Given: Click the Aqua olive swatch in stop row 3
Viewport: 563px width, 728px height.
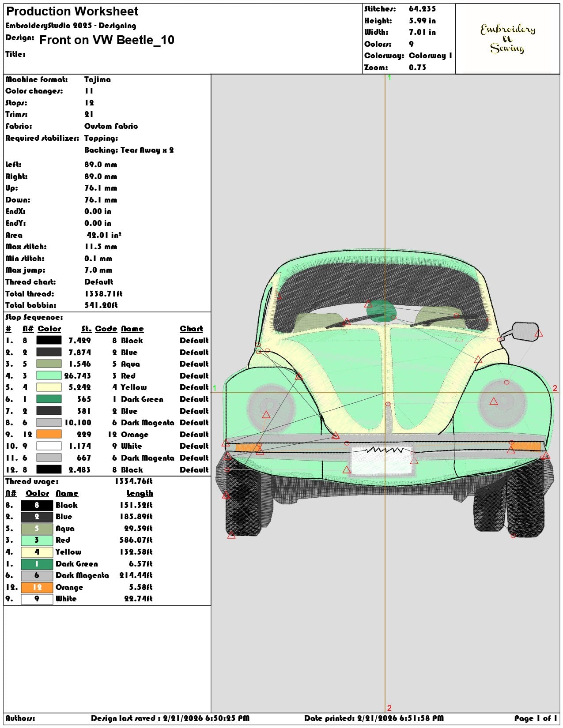Looking at the screenshot, I should click(49, 364).
